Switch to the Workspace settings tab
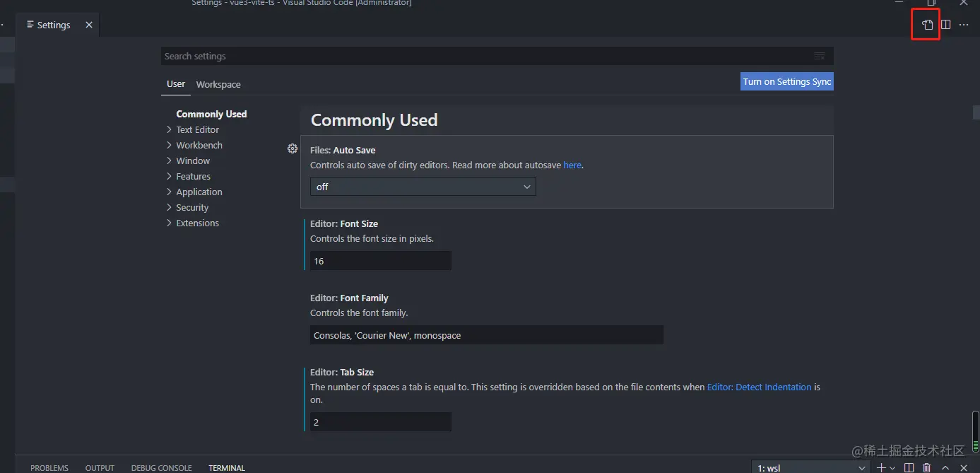The image size is (980, 473). point(218,84)
